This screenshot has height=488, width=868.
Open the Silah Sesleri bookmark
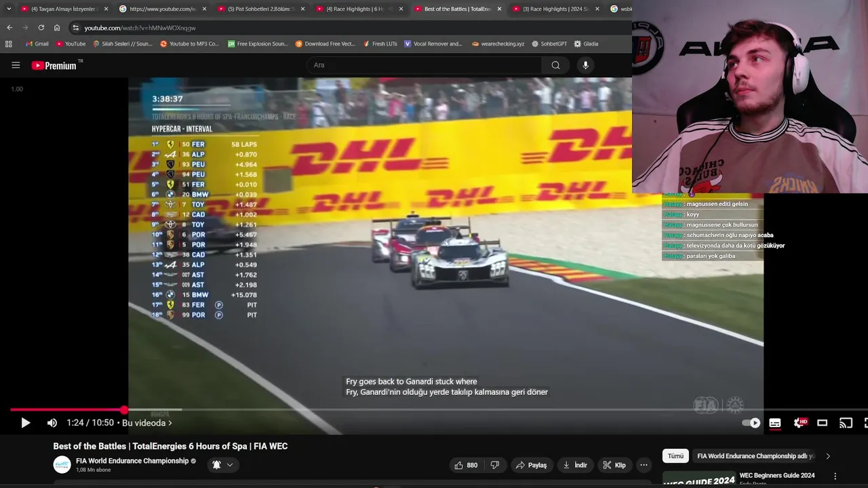point(123,43)
